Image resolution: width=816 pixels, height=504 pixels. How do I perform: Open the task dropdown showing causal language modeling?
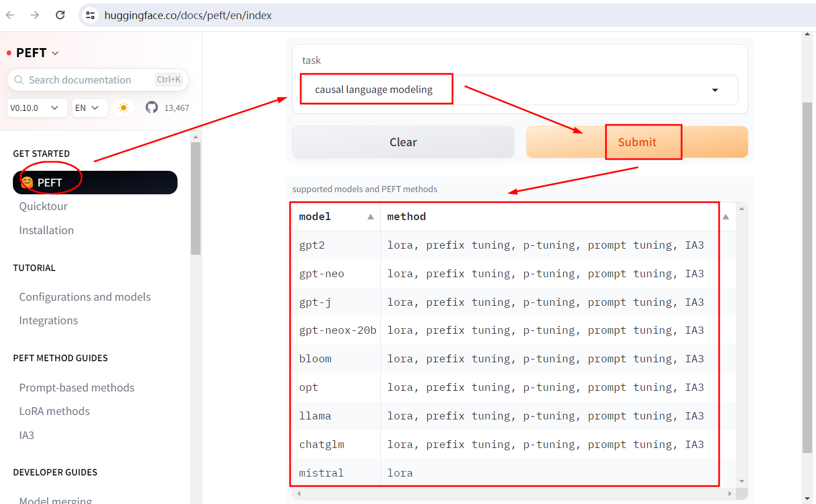(x=520, y=90)
